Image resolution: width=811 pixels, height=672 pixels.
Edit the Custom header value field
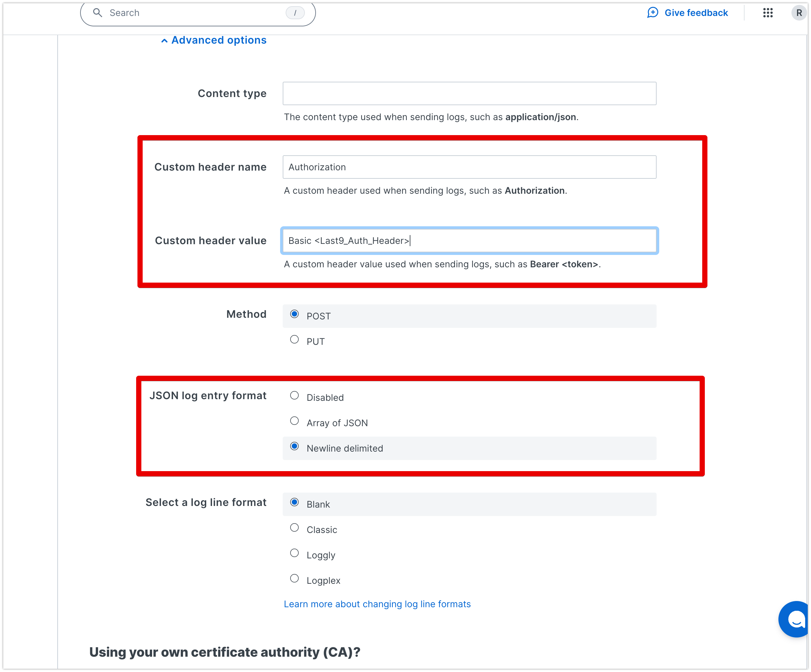[x=469, y=240]
